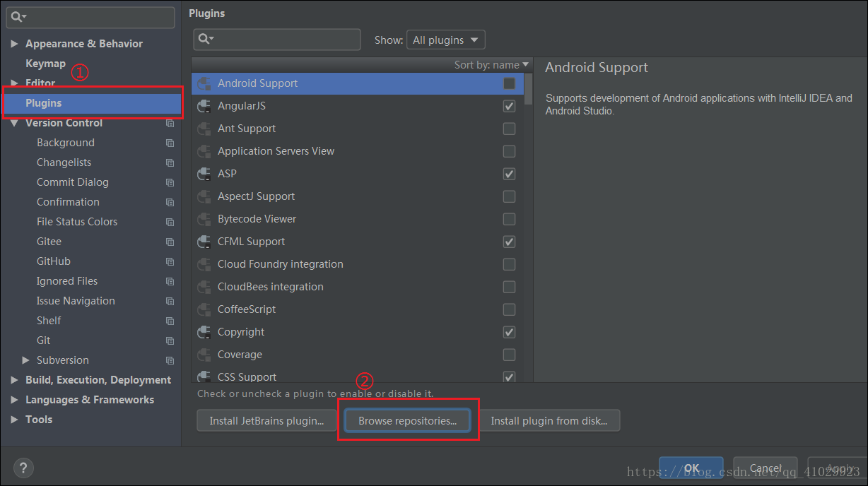The width and height of the screenshot is (868, 486).
Task: Click the plugin list vertical scrollbar
Action: tap(529, 88)
